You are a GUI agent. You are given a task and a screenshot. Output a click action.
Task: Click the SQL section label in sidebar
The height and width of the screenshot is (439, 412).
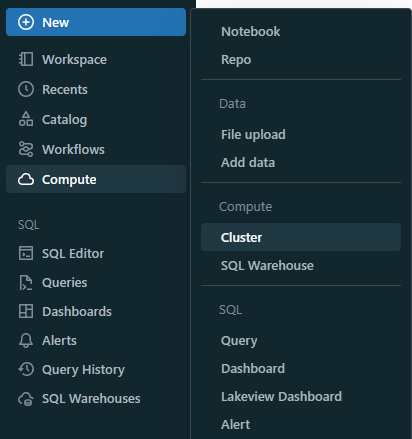pos(28,225)
